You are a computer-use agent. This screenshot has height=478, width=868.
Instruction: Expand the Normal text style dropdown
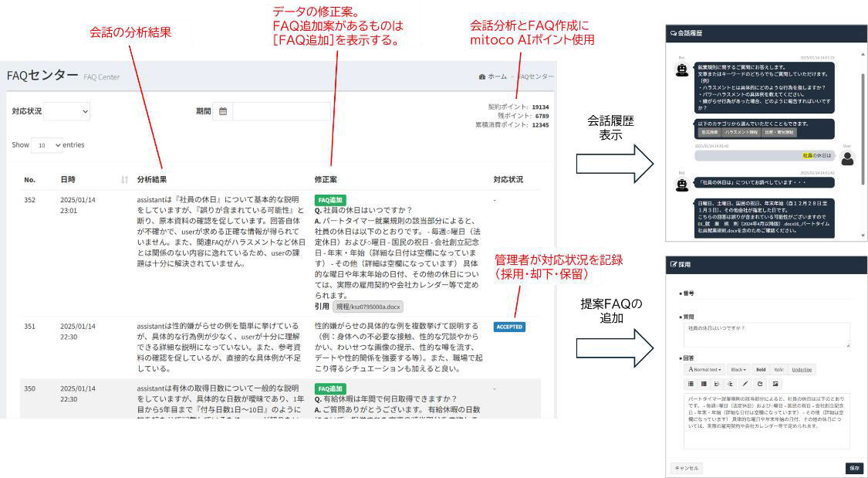(706, 369)
